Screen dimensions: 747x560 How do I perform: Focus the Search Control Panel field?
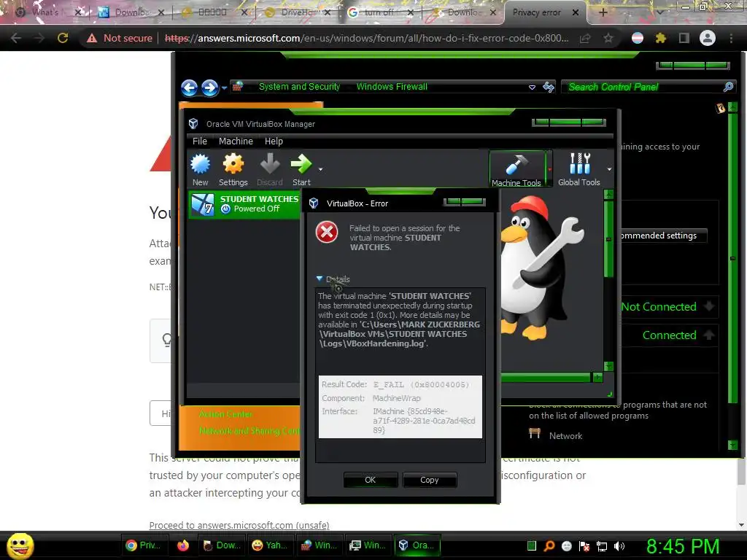click(644, 87)
